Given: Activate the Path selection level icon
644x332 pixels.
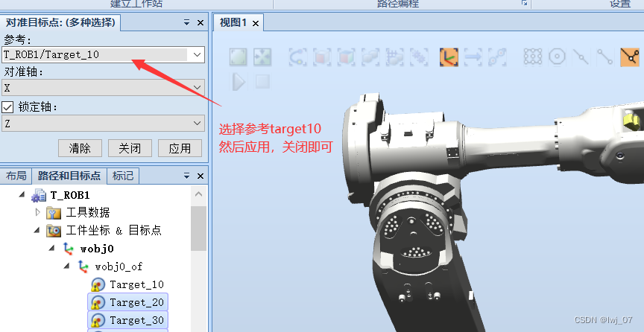Looking at the screenshot, I should 497,57.
